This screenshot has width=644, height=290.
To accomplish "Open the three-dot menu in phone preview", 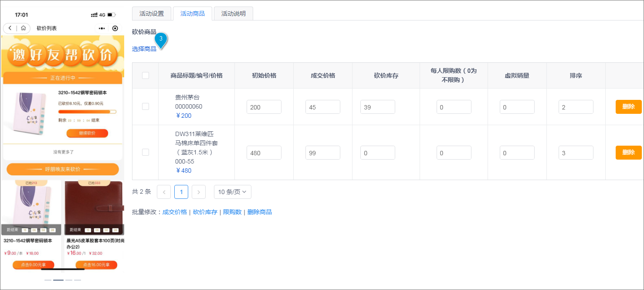I will tap(102, 28).
